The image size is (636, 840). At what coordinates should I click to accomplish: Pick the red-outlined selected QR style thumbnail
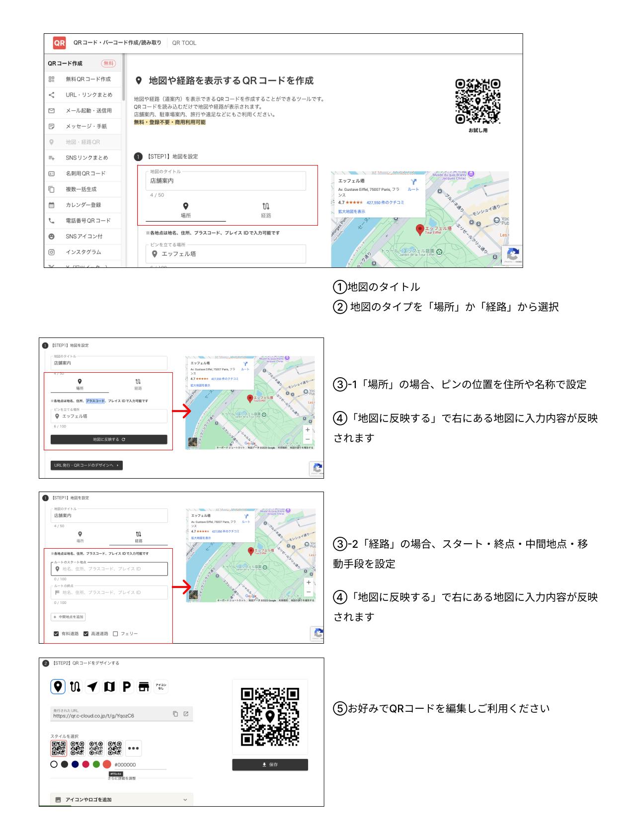click(59, 748)
